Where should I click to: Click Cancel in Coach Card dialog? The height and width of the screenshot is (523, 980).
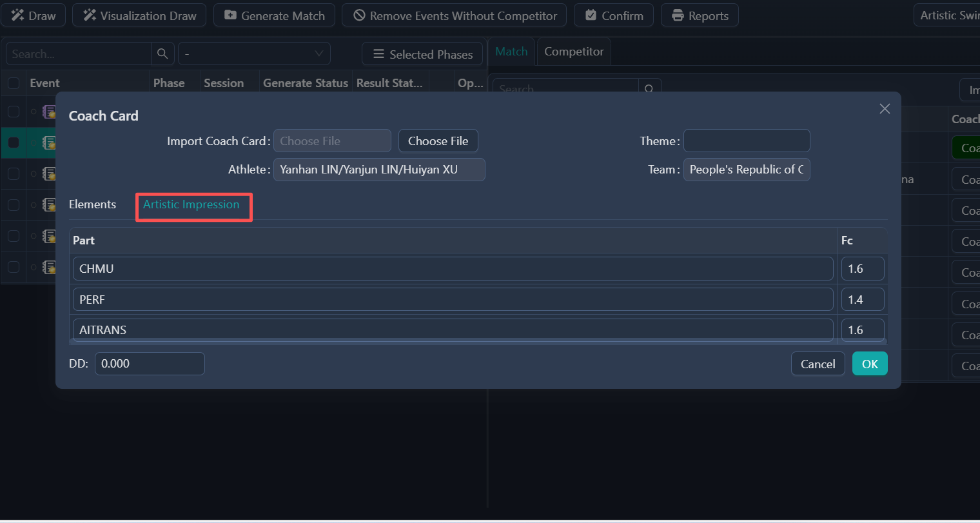point(818,364)
